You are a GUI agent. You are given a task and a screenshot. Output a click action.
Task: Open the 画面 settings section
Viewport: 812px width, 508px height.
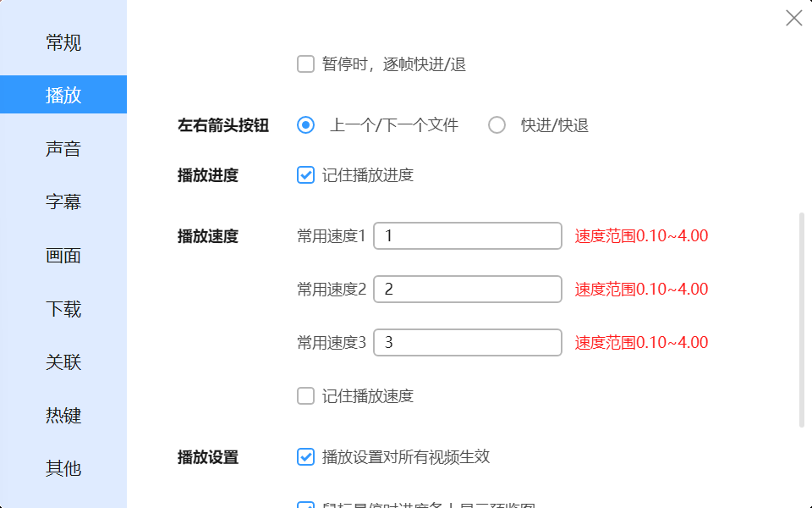63,255
